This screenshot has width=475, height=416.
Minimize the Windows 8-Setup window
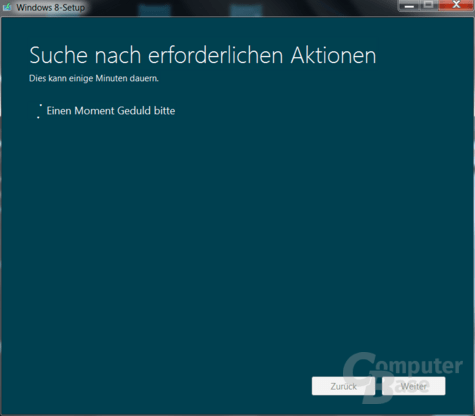coord(410,6)
